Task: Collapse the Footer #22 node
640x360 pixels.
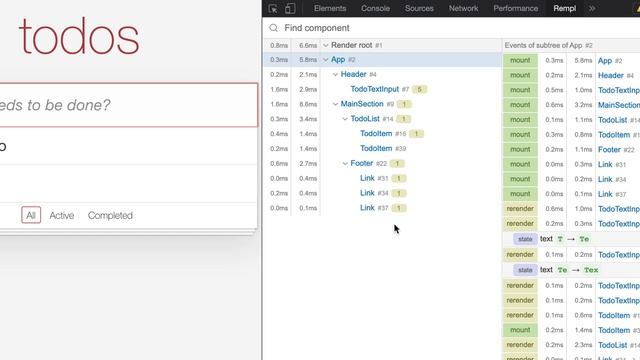Action: click(x=345, y=163)
